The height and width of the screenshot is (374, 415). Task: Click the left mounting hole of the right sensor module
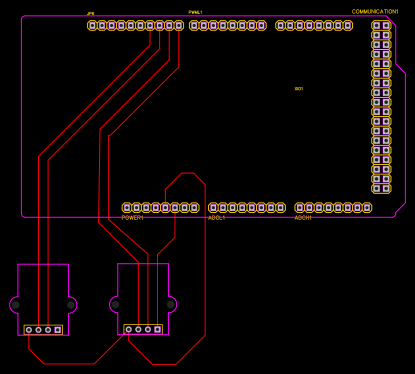(115, 304)
